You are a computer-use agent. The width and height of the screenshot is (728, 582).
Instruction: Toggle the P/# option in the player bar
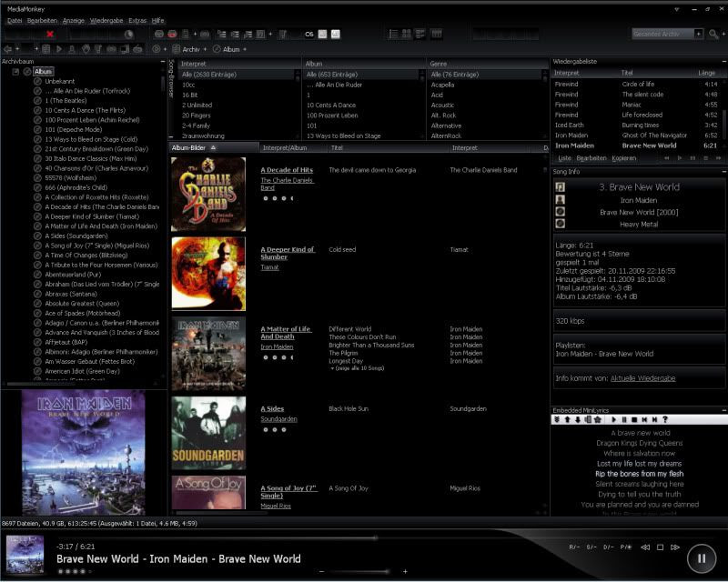pos(626,547)
